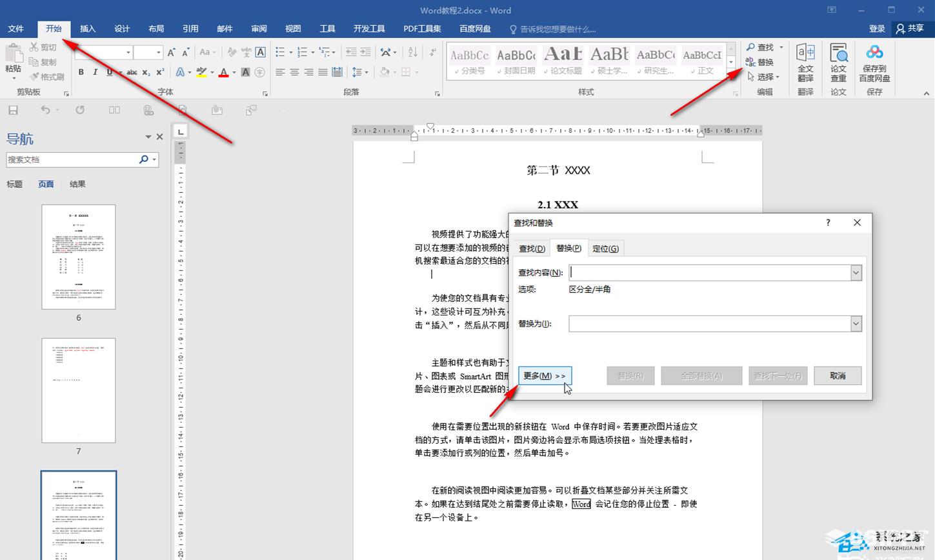Viewport: 935px width, 560px height.
Task: Click help question mark in dialog
Action: (x=828, y=223)
